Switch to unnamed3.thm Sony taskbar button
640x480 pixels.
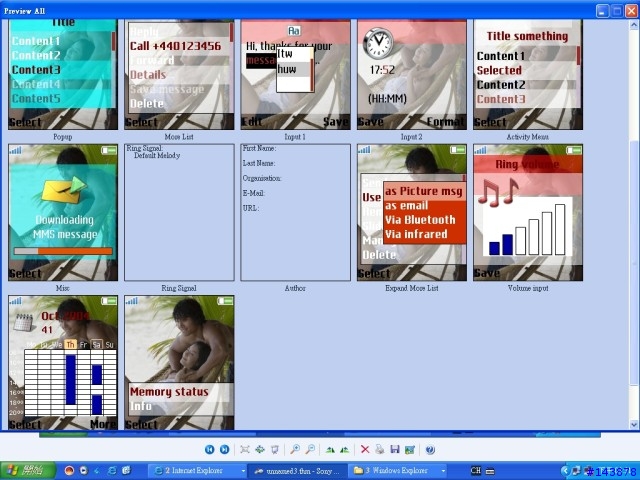(x=297, y=471)
